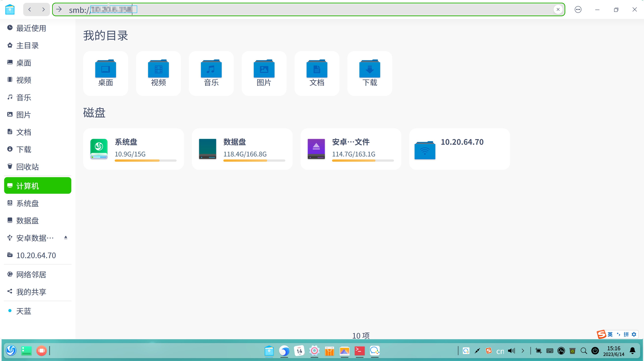Click the cn keyboard layout indicator

coord(500,351)
